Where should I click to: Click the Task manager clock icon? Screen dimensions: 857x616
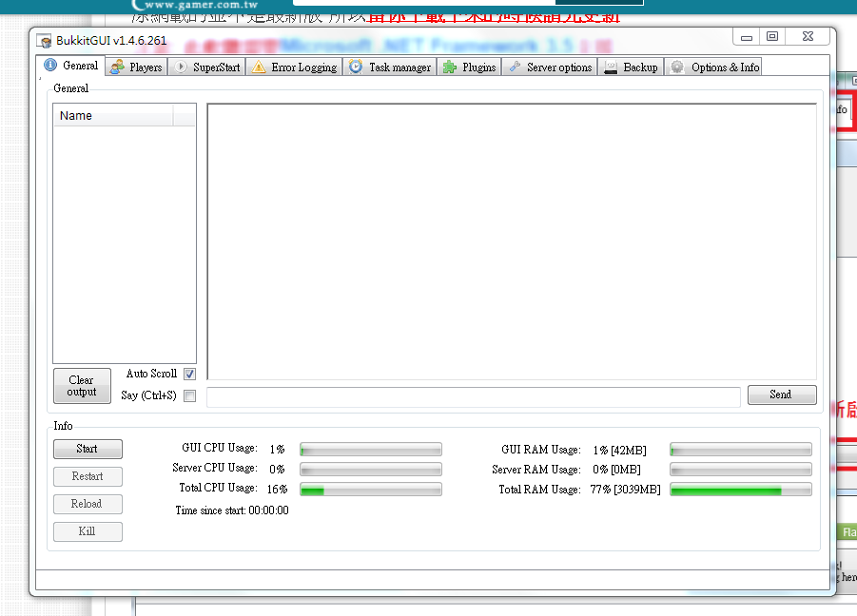coord(356,67)
